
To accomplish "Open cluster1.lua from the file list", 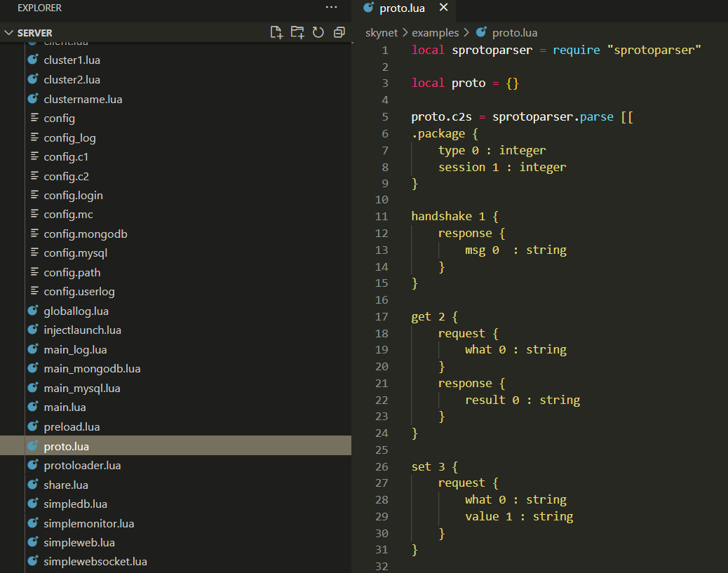I will pos(72,60).
